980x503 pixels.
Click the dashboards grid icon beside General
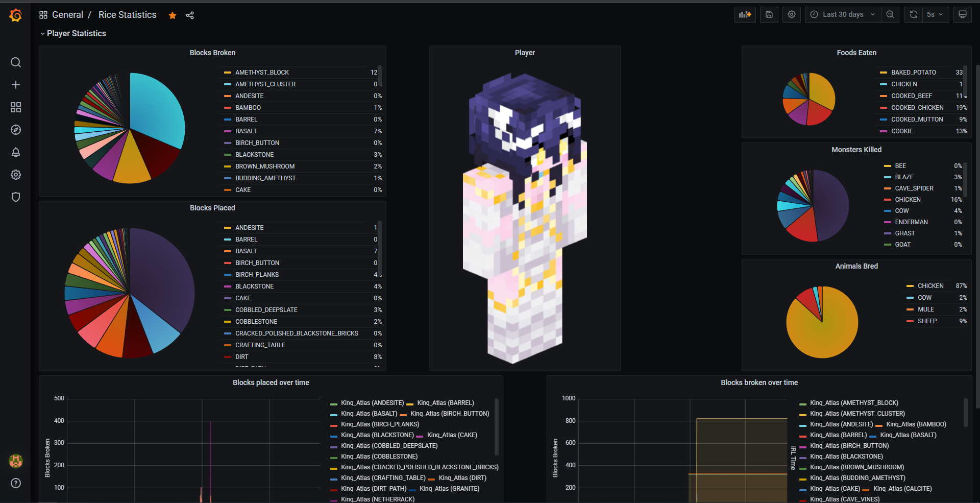coord(43,15)
